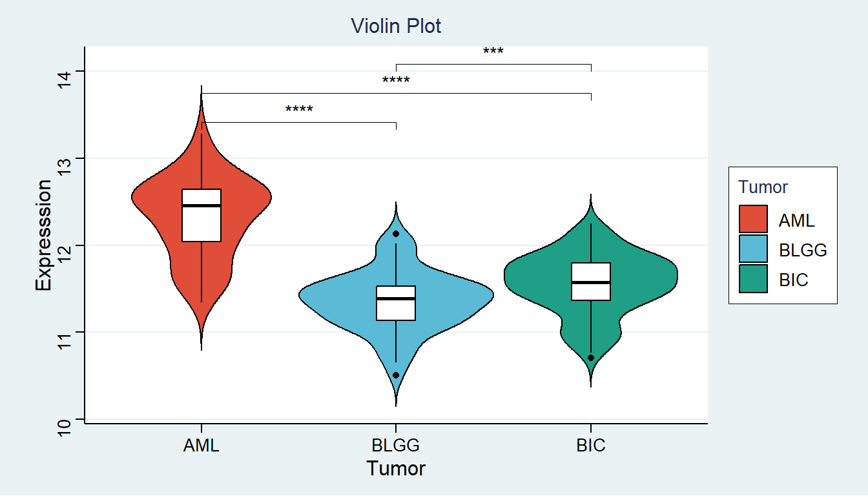This screenshot has height=496, width=868.
Task: Click the Tumor legend heading
Action: pos(763,187)
